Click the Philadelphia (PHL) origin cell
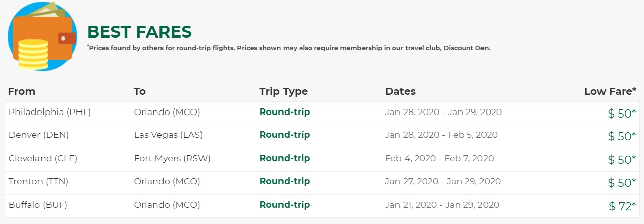Image resolution: width=644 pixels, height=224 pixels. 50,112
